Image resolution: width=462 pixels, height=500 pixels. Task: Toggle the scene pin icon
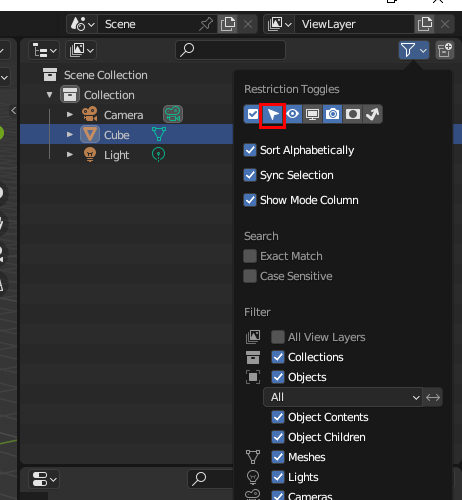tap(206, 24)
